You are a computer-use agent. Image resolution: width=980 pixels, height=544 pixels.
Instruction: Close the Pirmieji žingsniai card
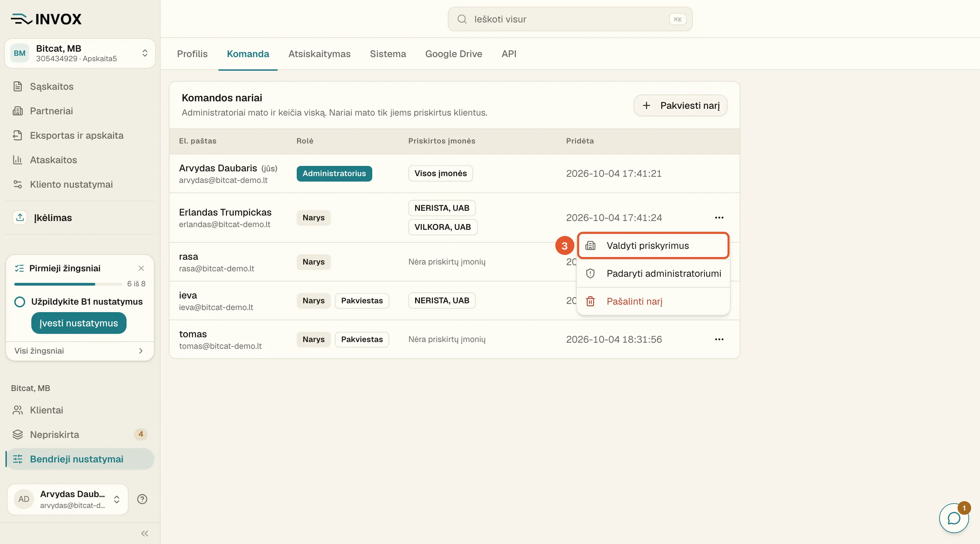tap(141, 268)
